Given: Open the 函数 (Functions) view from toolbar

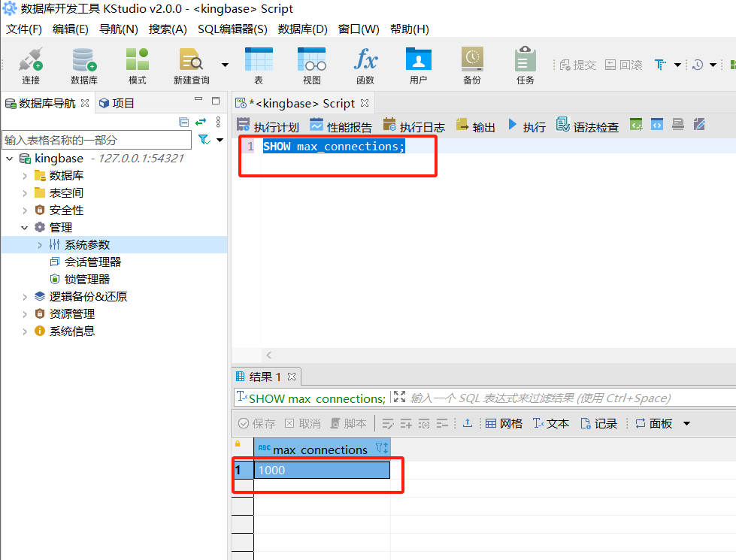Looking at the screenshot, I should (365, 64).
